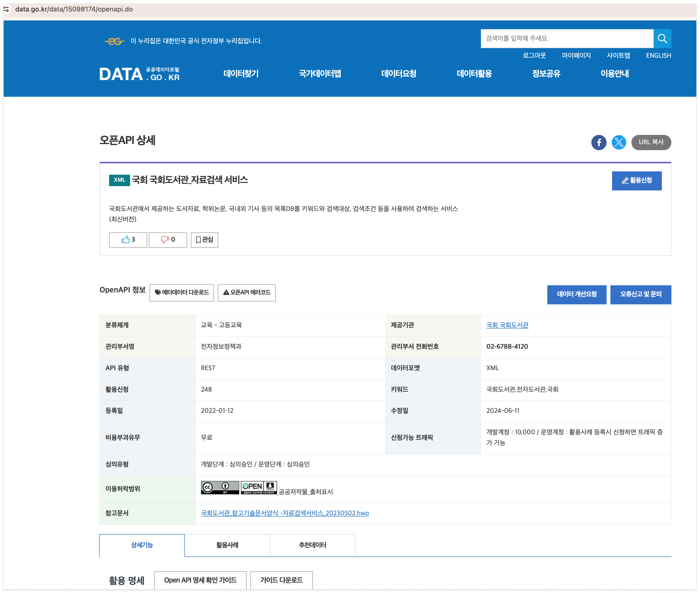
Task: Click the Creative Commons BY license badge
Action: coord(220,487)
